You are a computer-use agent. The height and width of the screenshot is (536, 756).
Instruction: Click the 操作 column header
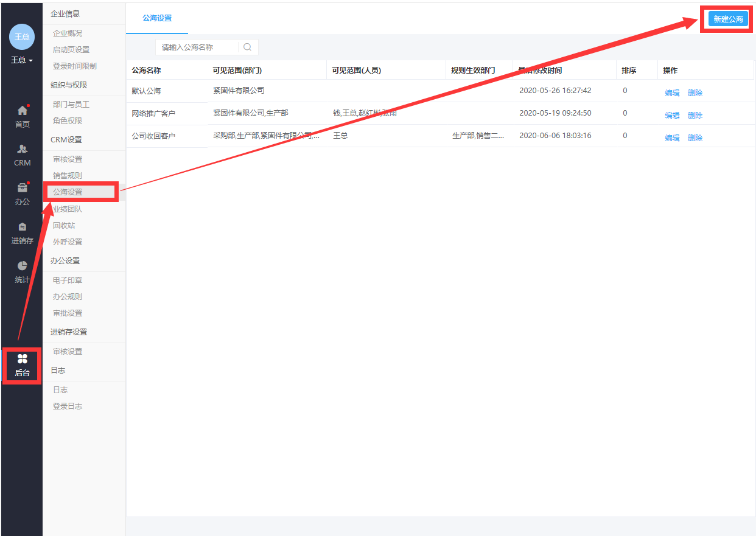pyautogui.click(x=670, y=70)
